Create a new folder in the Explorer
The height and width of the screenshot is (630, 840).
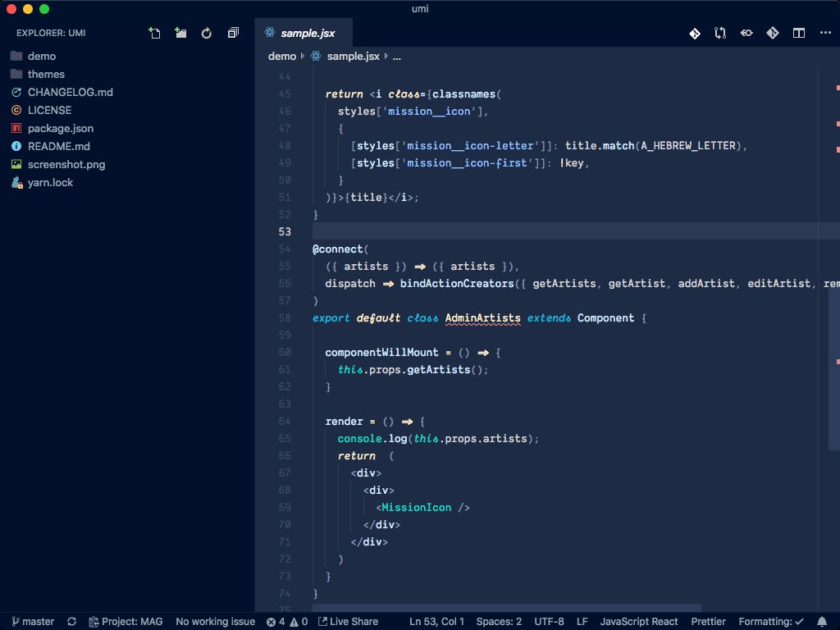click(x=180, y=33)
